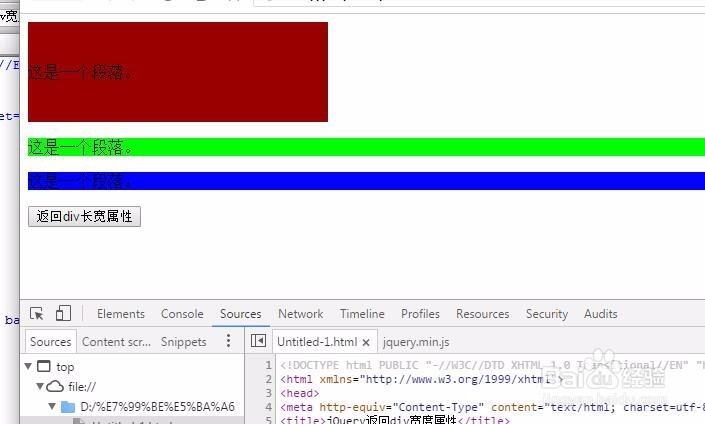Click the xmlns URL string on line 2
This screenshot has width=705, height=424.
459,379
